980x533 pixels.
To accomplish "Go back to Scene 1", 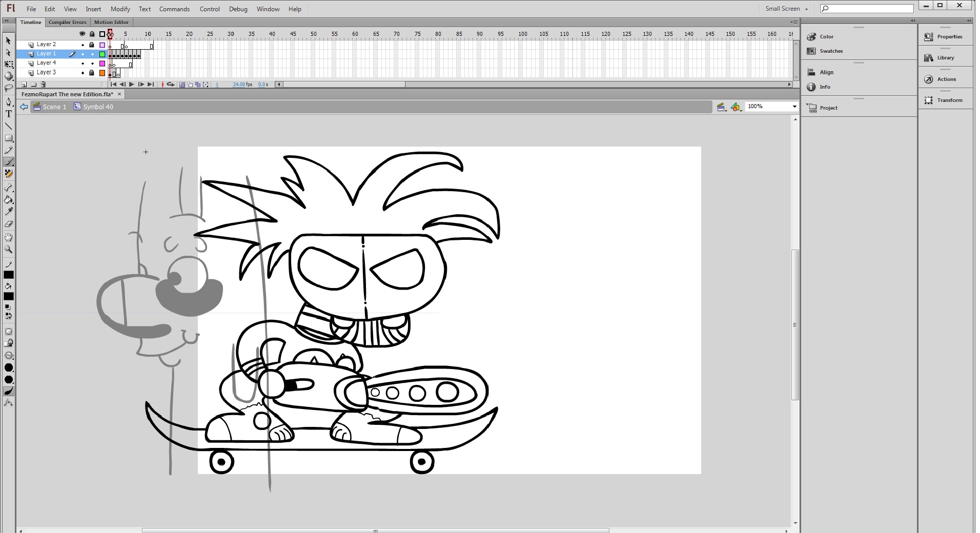I will (x=54, y=107).
